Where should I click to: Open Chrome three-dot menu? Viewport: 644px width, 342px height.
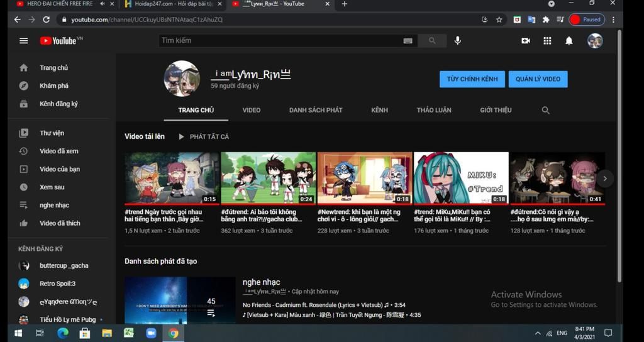coord(613,19)
